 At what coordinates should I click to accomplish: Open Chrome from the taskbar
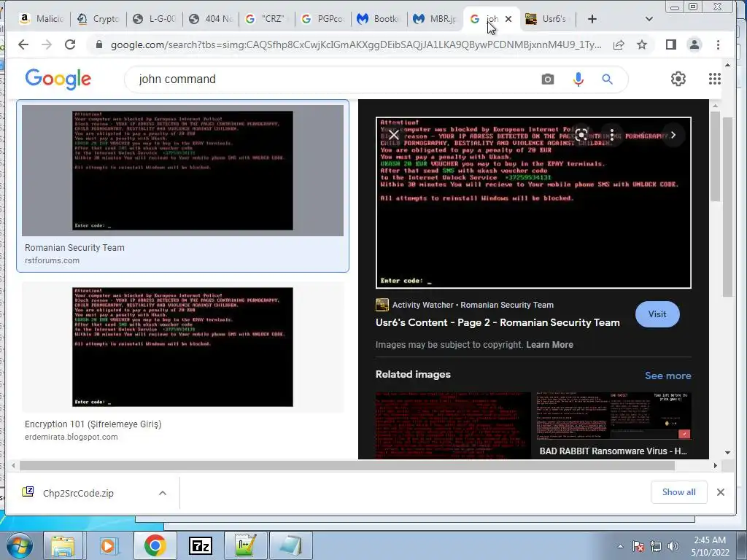155,545
